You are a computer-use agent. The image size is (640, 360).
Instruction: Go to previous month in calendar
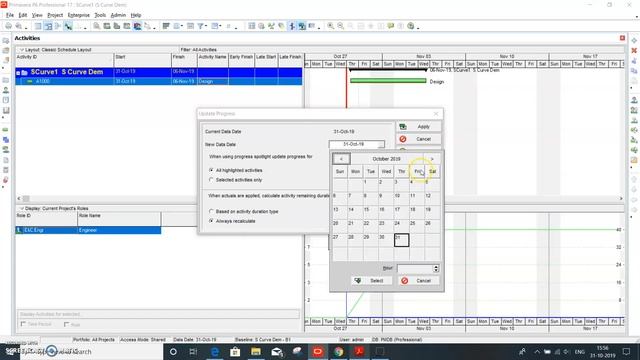[x=341, y=159]
